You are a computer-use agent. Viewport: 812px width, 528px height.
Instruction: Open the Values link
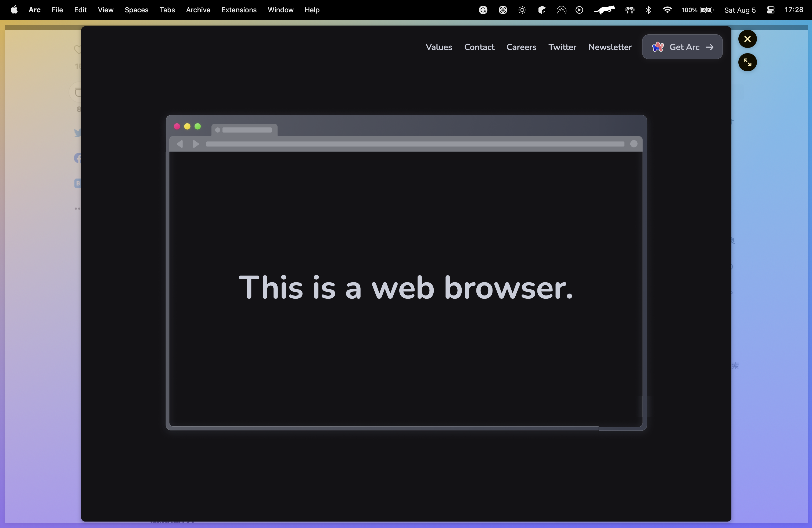(439, 47)
